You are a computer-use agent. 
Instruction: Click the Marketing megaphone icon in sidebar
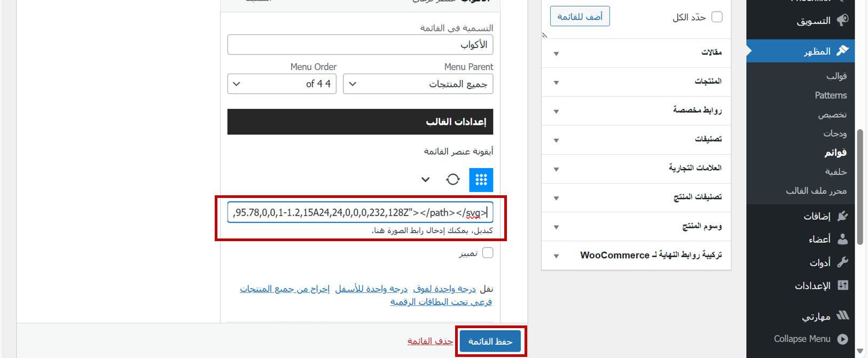(842, 20)
